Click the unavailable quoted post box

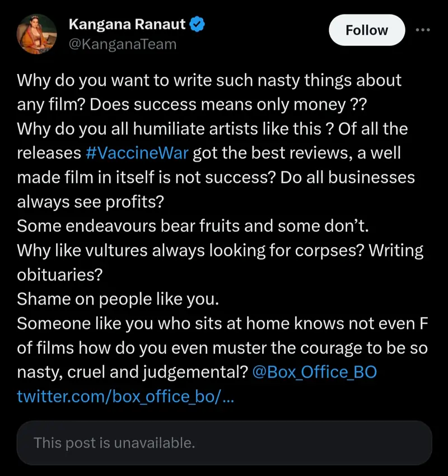coord(224,443)
